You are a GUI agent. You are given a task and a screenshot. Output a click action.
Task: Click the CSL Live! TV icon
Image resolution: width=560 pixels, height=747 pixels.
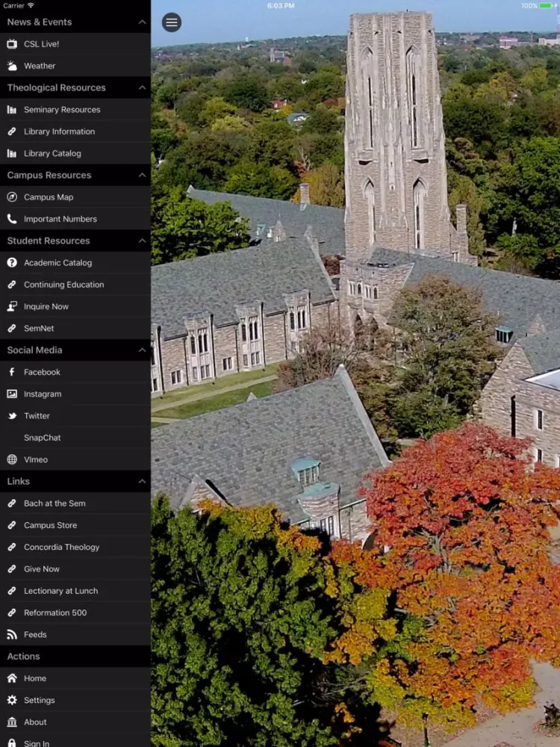coord(12,44)
